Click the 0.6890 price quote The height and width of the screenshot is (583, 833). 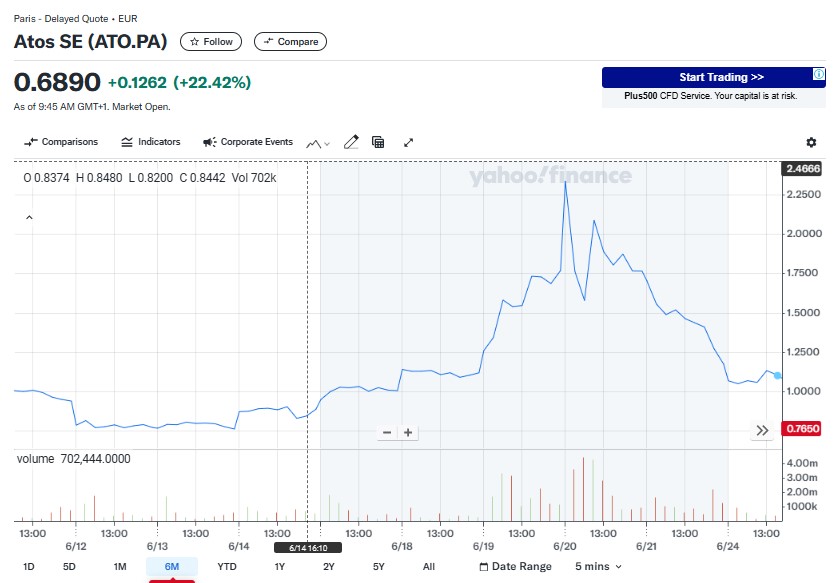pos(57,82)
